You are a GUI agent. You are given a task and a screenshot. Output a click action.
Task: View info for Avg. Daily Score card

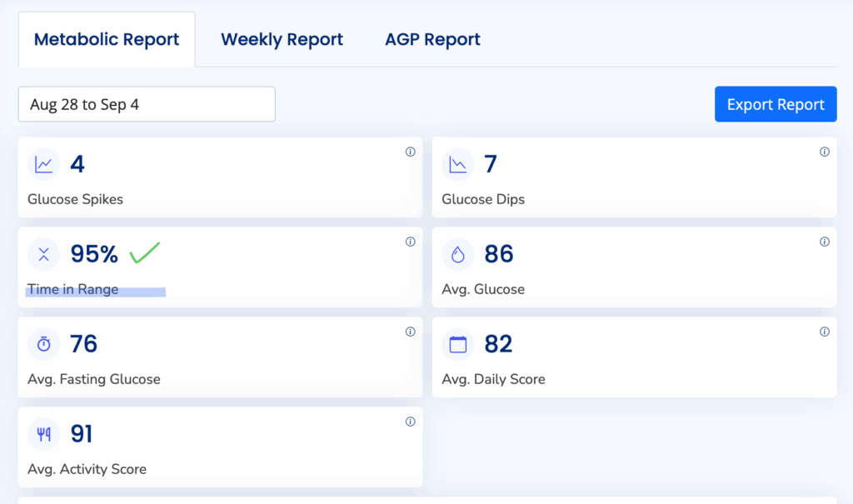point(824,332)
